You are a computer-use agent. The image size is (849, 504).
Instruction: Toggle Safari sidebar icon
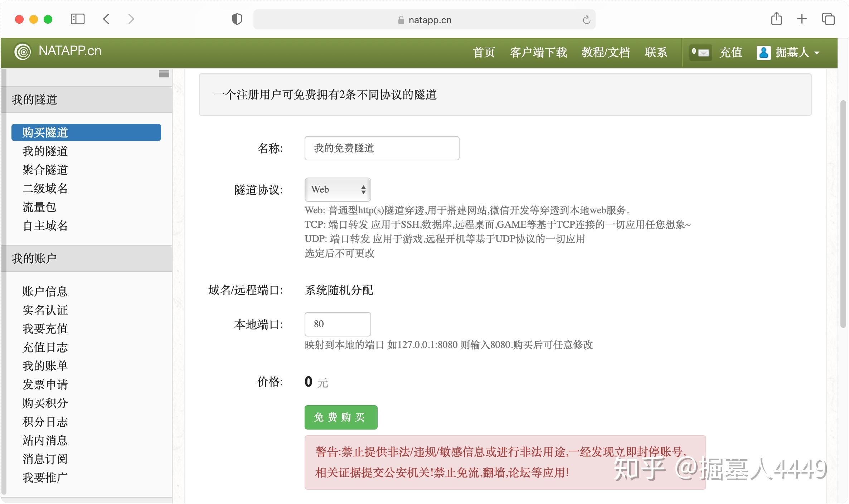(x=78, y=19)
